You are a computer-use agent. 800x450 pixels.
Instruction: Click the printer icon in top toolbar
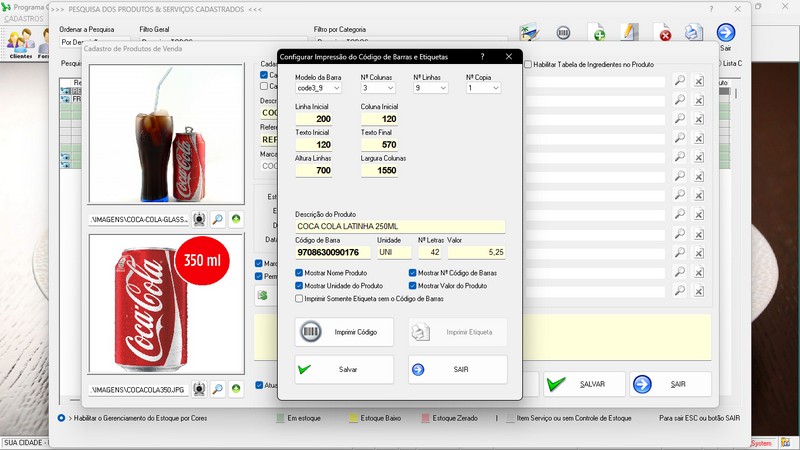pos(693,34)
